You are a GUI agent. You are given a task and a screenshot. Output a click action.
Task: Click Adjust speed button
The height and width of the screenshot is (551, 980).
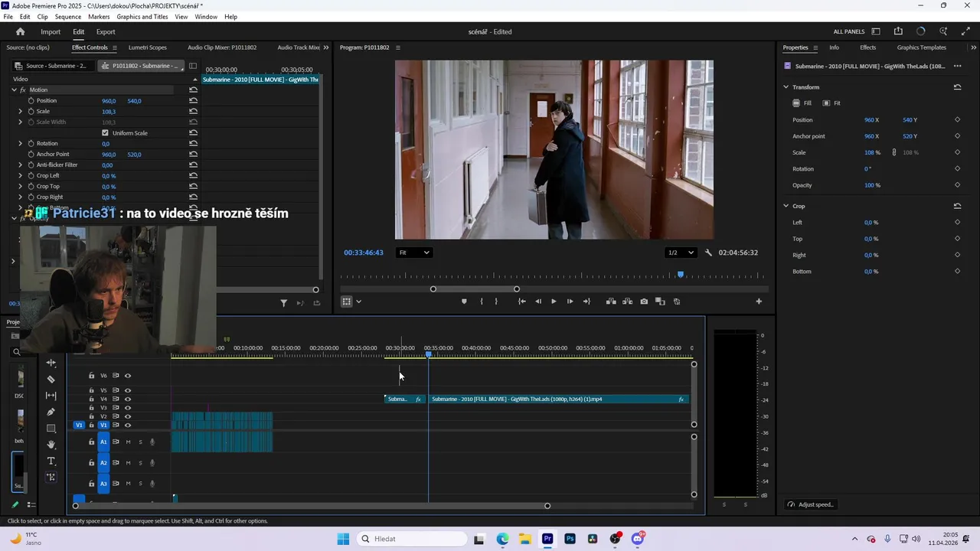click(811, 505)
